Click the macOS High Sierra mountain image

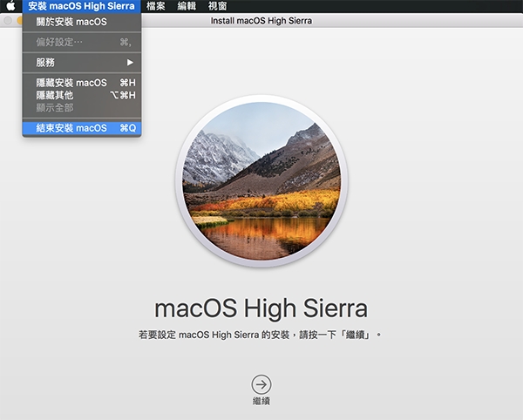[x=261, y=181]
